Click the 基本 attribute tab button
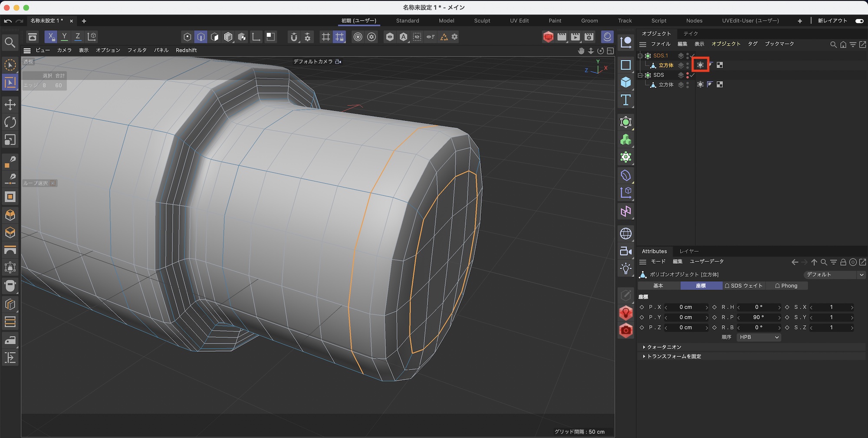This screenshot has width=868, height=438. click(658, 286)
